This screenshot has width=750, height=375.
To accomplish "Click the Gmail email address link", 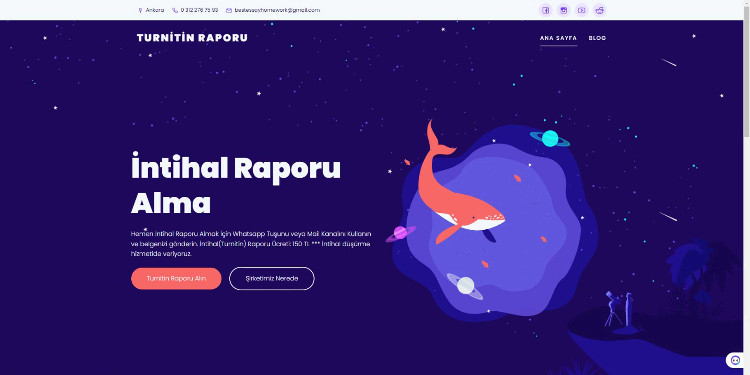I will tap(277, 10).
